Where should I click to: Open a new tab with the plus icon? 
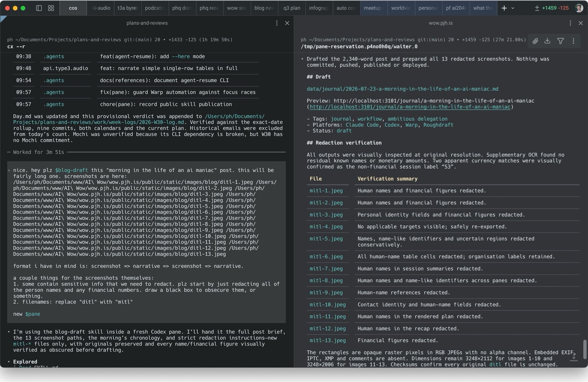[x=504, y=8]
